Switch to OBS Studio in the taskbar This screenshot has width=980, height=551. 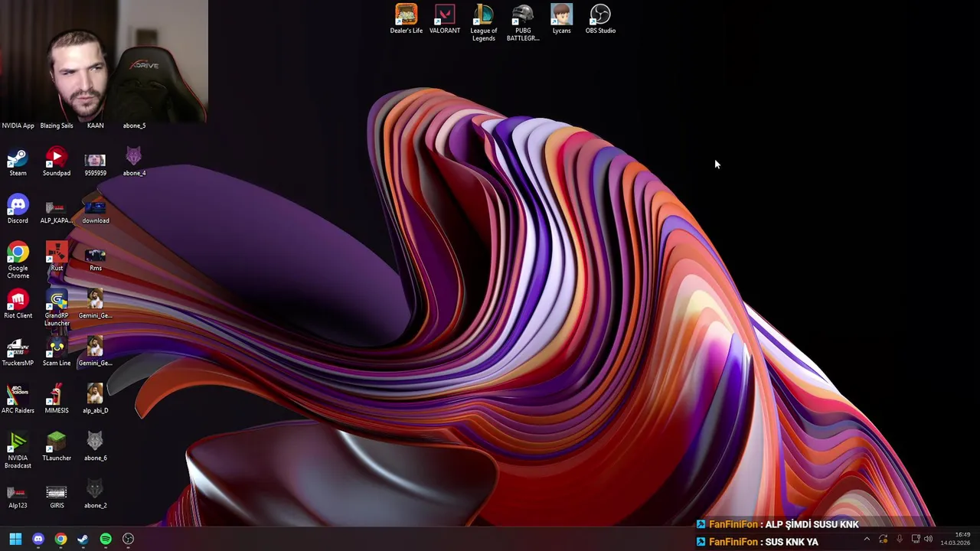[128, 539]
